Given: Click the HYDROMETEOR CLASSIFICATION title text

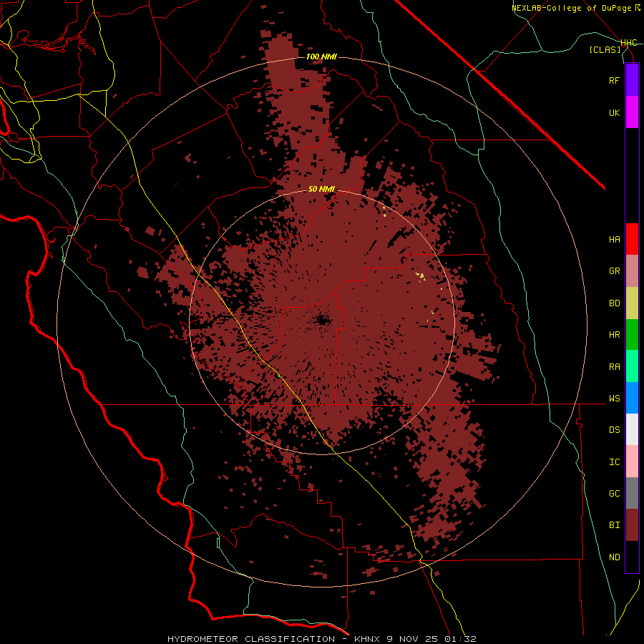Looking at the screenshot, I should click(x=251, y=639).
